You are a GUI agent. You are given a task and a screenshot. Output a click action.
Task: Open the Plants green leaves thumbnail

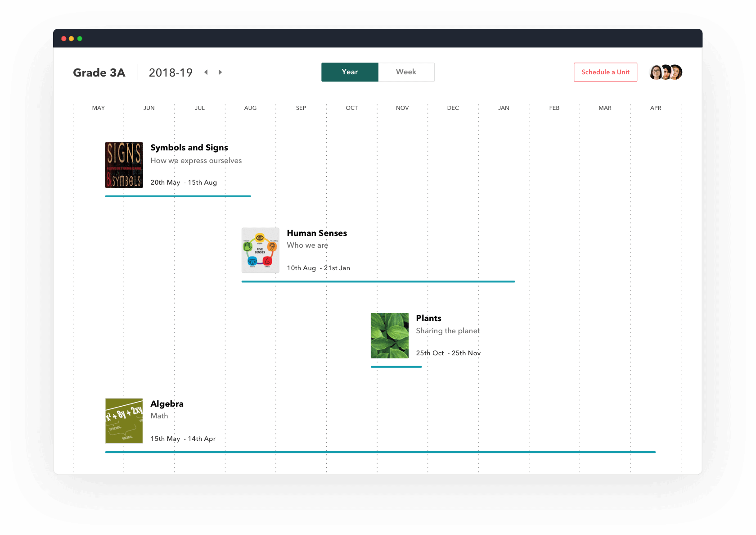[389, 336]
